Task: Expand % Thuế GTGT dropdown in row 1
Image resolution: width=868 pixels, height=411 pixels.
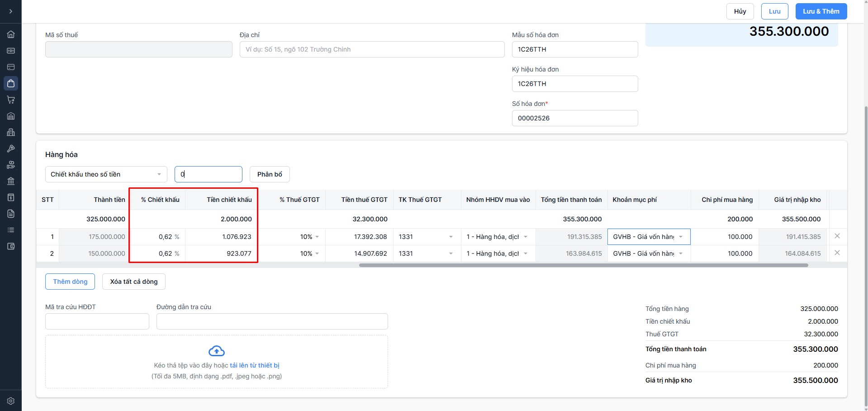Action: (317, 237)
